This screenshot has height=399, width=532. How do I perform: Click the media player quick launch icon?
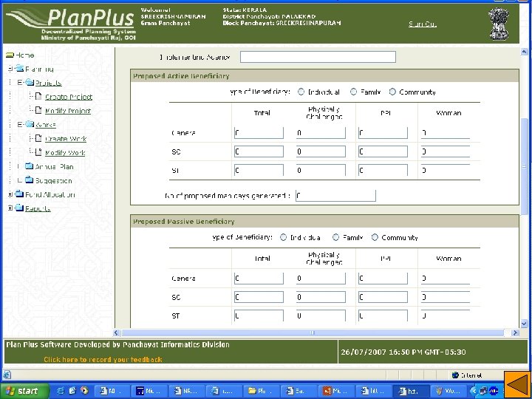click(84, 391)
